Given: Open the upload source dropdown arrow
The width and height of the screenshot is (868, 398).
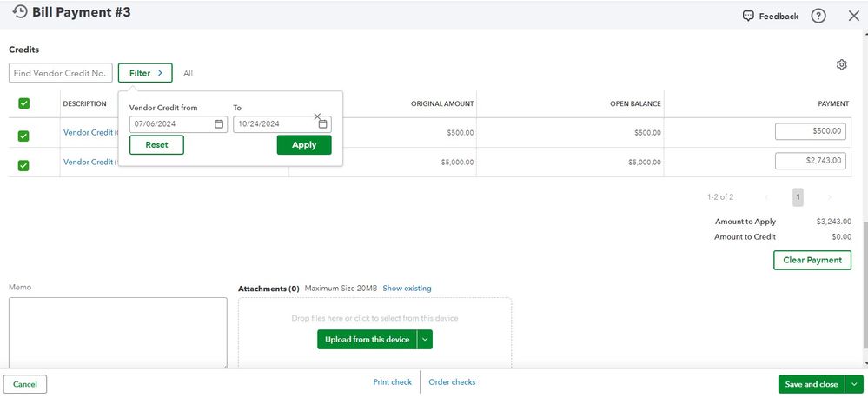Looking at the screenshot, I should (x=425, y=340).
